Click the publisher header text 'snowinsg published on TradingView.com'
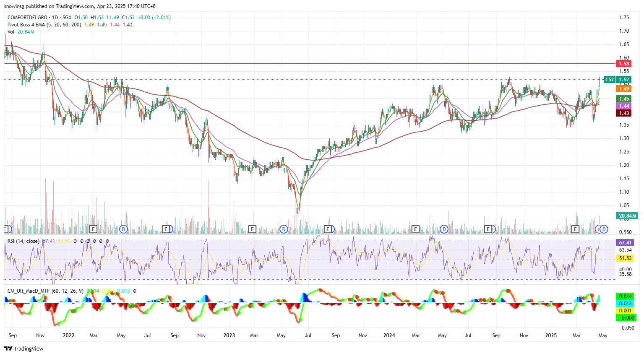The width and height of the screenshot is (644, 356). point(49,6)
